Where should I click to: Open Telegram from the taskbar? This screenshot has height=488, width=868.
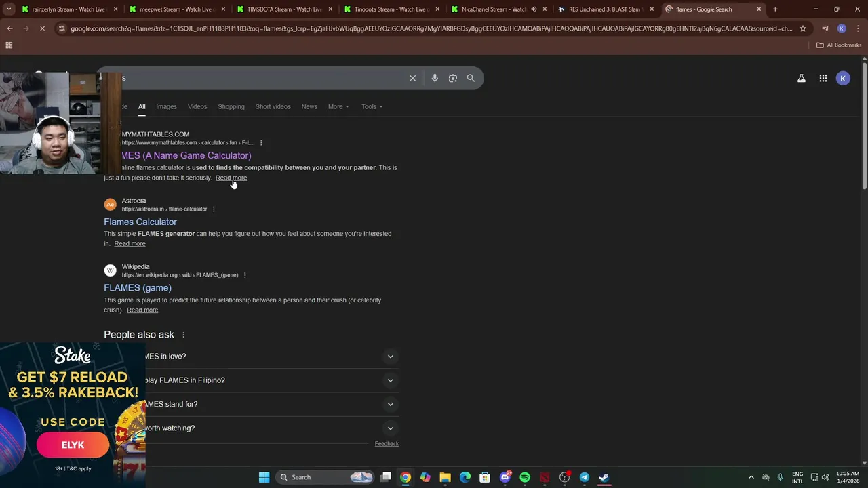click(x=584, y=477)
